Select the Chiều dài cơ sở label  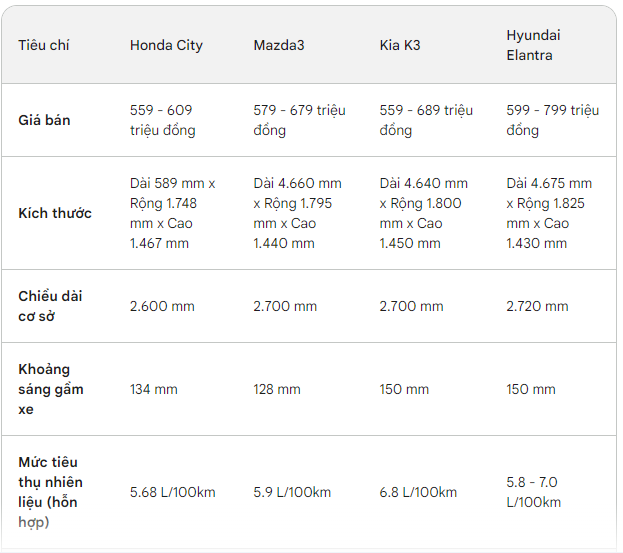(50, 306)
